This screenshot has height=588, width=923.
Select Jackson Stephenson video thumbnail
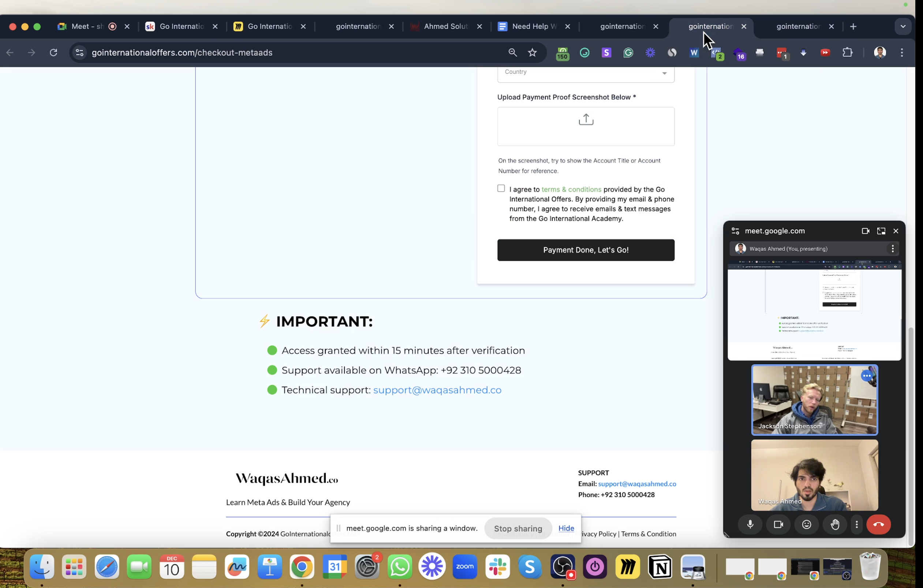pyautogui.click(x=814, y=400)
